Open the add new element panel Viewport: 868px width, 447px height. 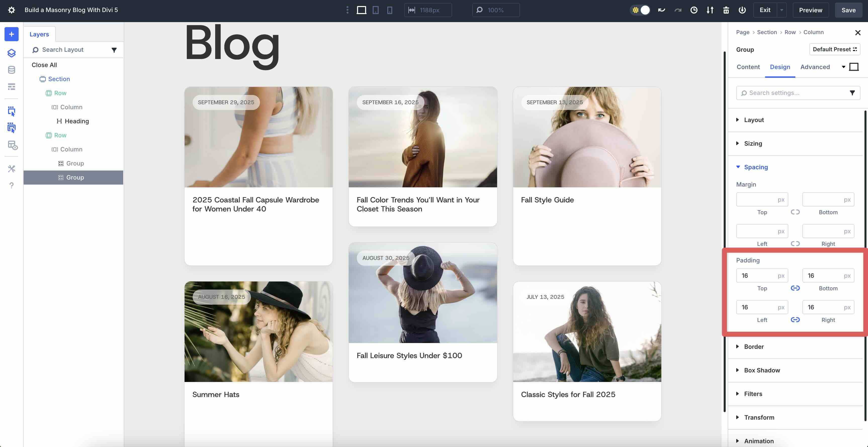(12, 34)
